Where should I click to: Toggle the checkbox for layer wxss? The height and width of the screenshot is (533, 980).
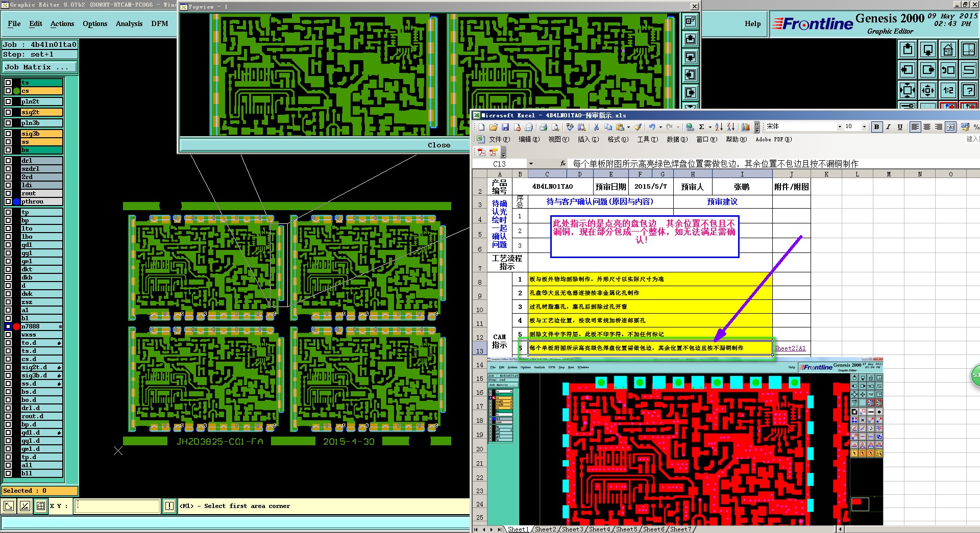pos(8,335)
